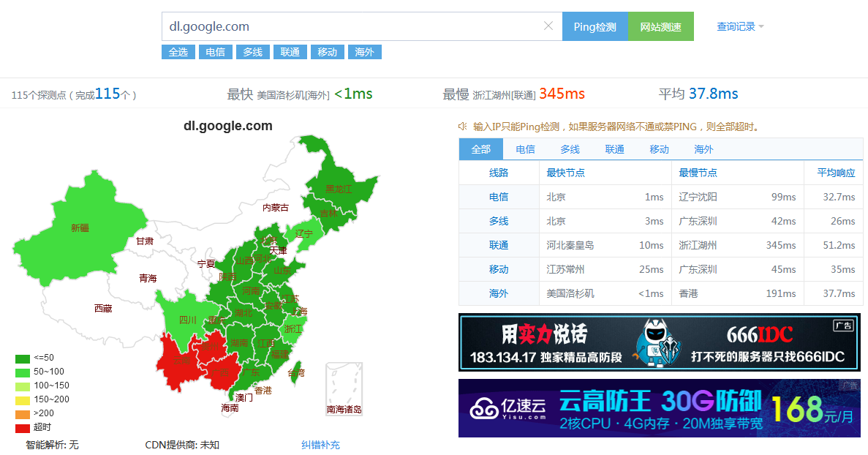Click the 海外 row label in table
The height and width of the screenshot is (455, 868).
pyautogui.click(x=499, y=293)
